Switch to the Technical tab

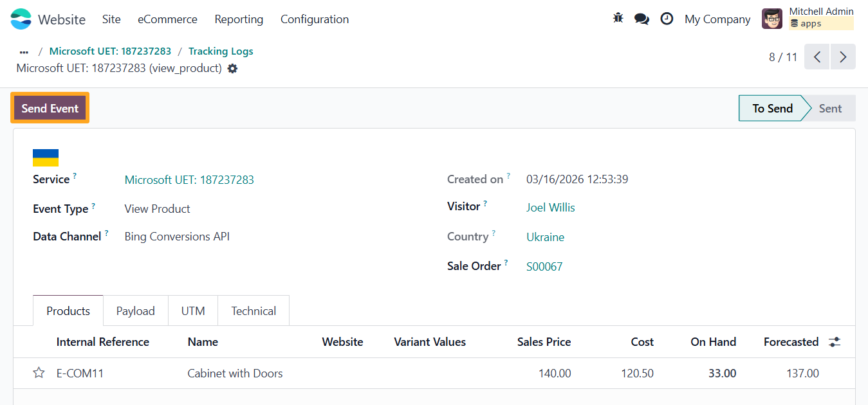pos(254,311)
